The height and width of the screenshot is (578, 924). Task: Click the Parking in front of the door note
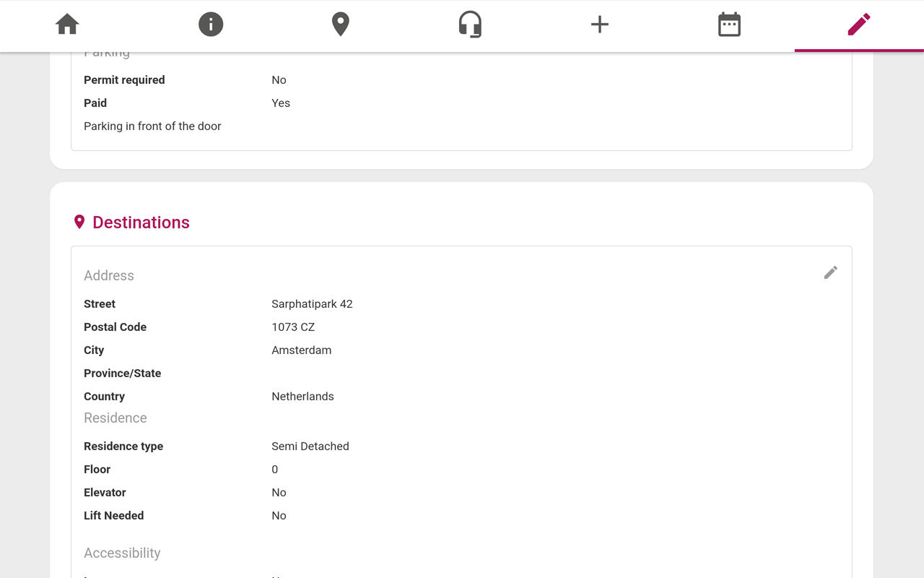pos(152,126)
